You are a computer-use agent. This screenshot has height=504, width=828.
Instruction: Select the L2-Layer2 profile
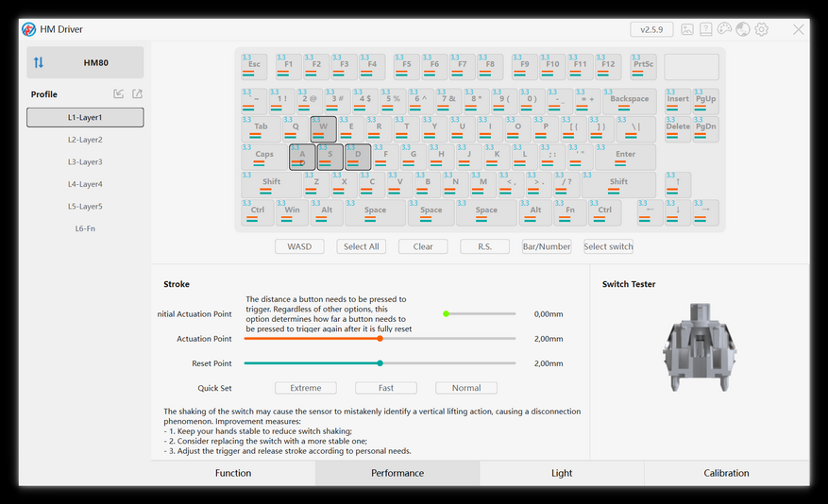click(x=85, y=140)
